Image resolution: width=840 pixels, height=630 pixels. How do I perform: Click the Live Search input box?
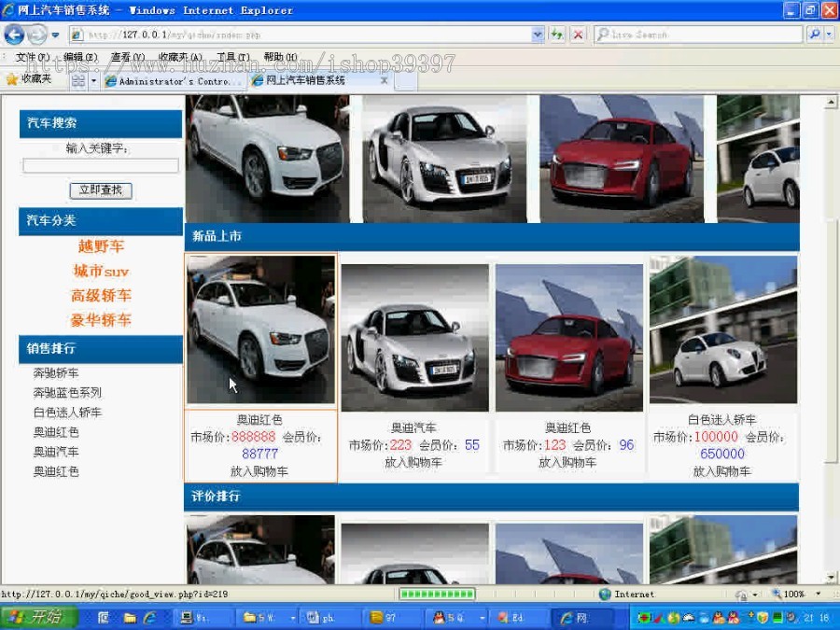point(698,35)
